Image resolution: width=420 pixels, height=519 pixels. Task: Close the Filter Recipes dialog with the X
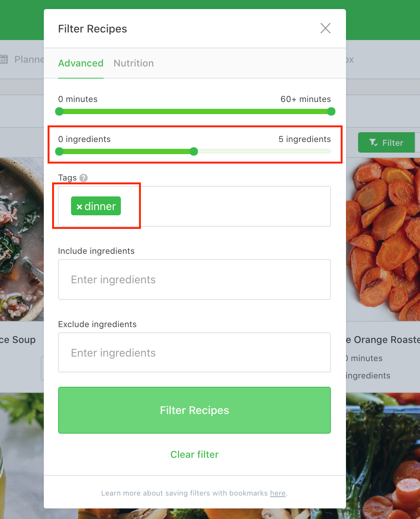click(x=325, y=28)
